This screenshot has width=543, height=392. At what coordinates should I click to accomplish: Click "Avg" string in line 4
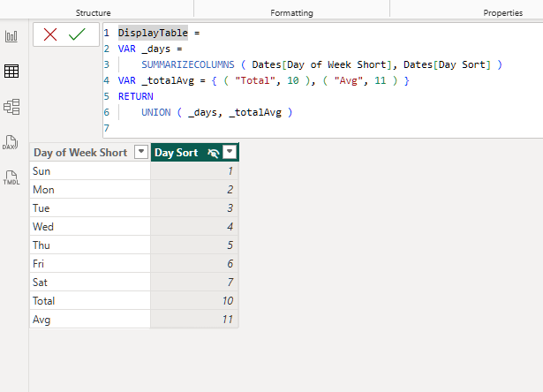(349, 80)
